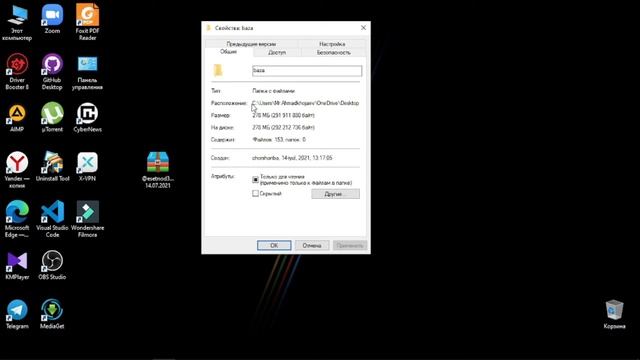Viewport: 640px width, 360px height.
Task: Open the Customize (Настройка) tab
Action: click(332, 44)
